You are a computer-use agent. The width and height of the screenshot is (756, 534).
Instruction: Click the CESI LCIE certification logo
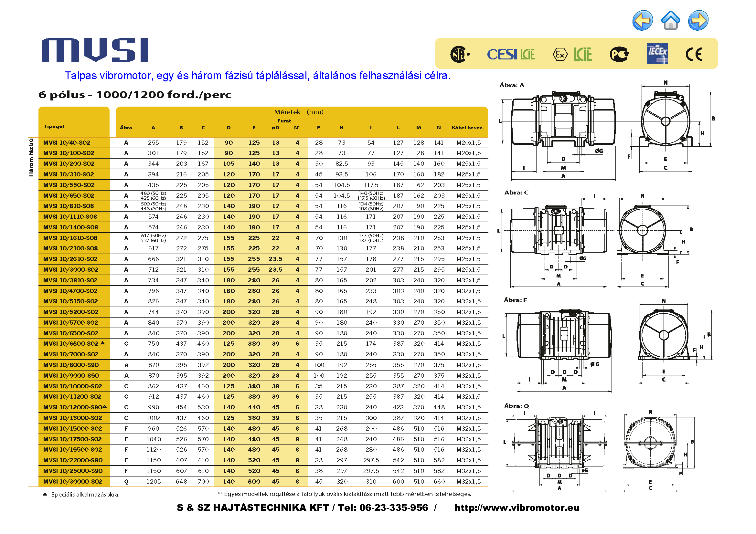511,54
